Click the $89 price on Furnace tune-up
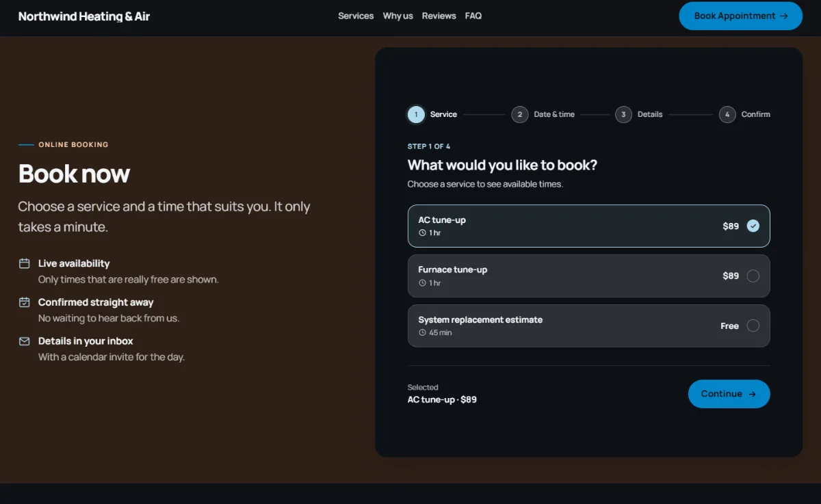821x504 pixels. [x=731, y=276]
